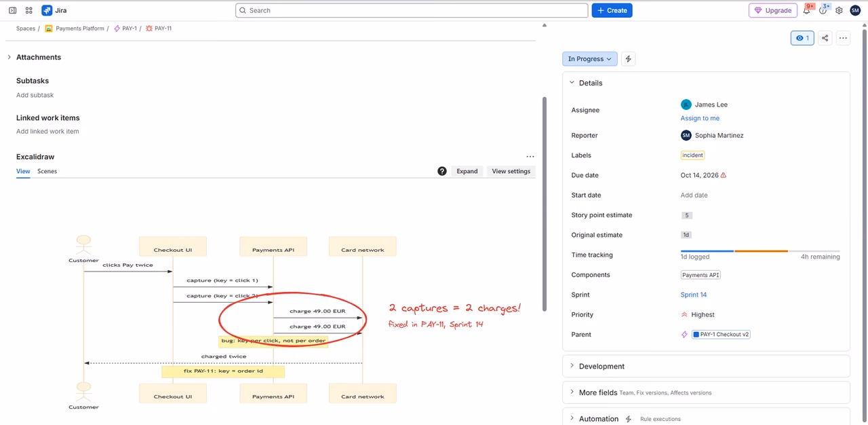868x425 pixels.
Task: Click Assign to me
Action: (700, 118)
